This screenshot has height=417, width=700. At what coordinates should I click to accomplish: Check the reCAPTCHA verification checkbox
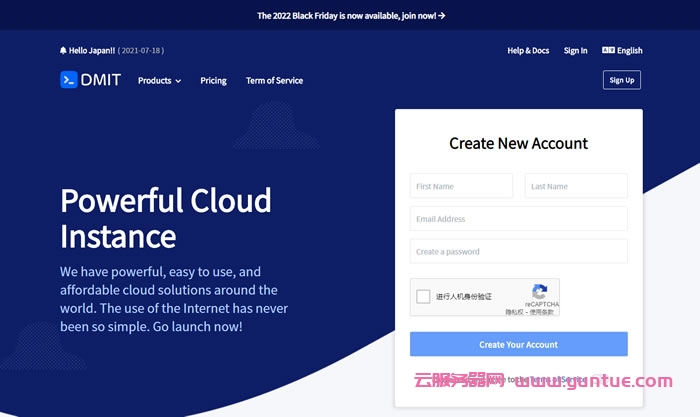point(424,297)
